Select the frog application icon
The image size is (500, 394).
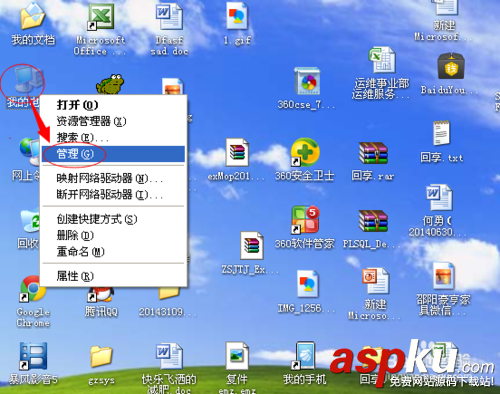click(110, 84)
